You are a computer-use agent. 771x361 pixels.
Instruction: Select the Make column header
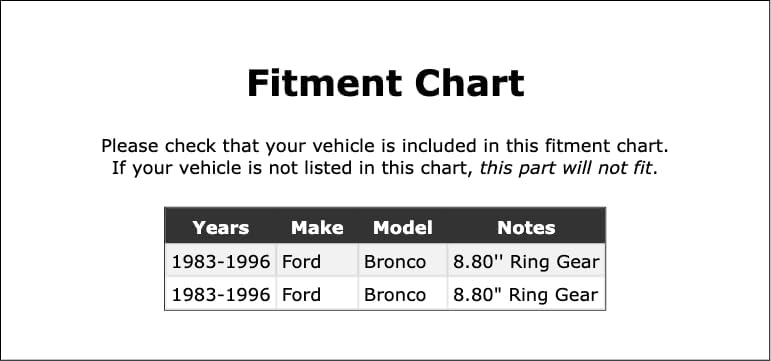point(317,228)
